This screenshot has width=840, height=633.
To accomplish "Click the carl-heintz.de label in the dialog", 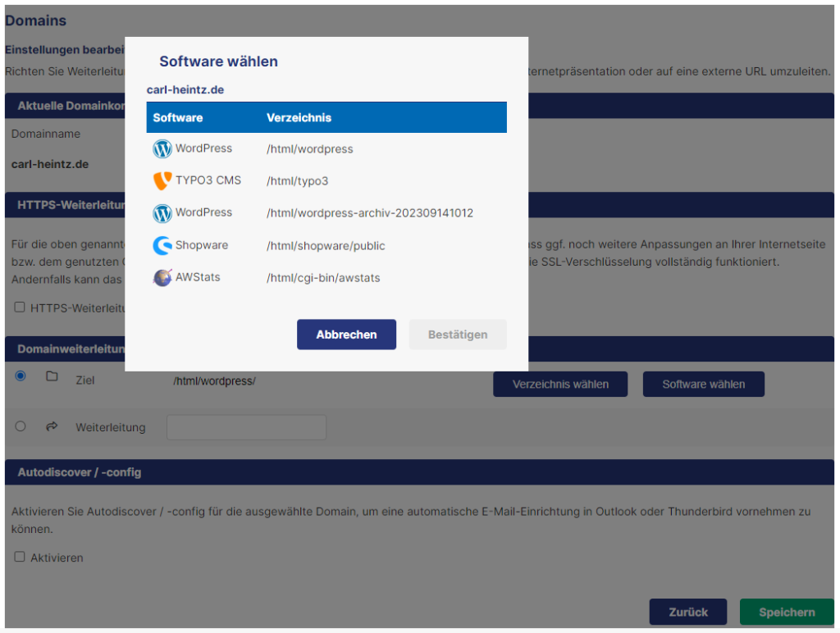I will [x=185, y=89].
